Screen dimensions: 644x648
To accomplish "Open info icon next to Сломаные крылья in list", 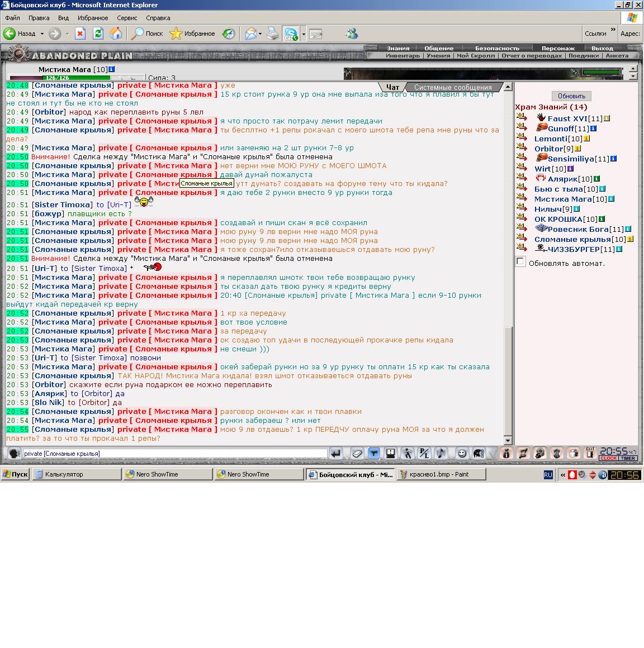I will (x=630, y=239).
